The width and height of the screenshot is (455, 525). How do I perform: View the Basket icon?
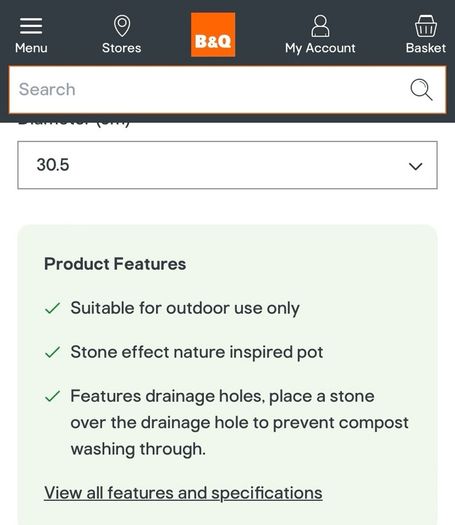426,26
